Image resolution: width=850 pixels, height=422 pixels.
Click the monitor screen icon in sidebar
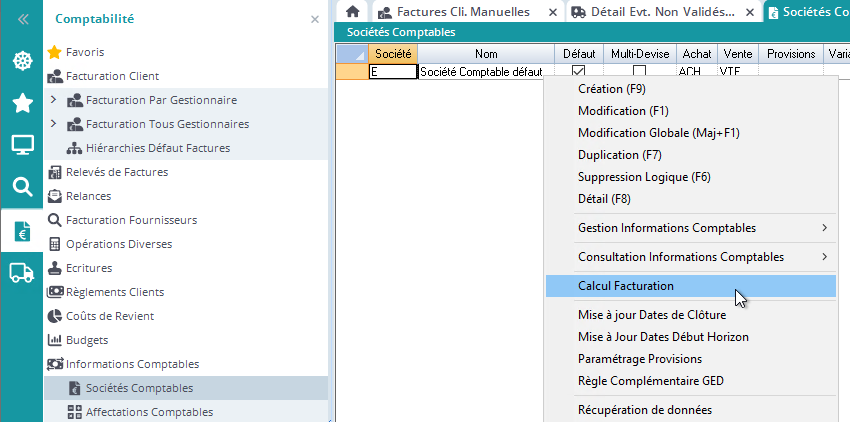(x=21, y=145)
